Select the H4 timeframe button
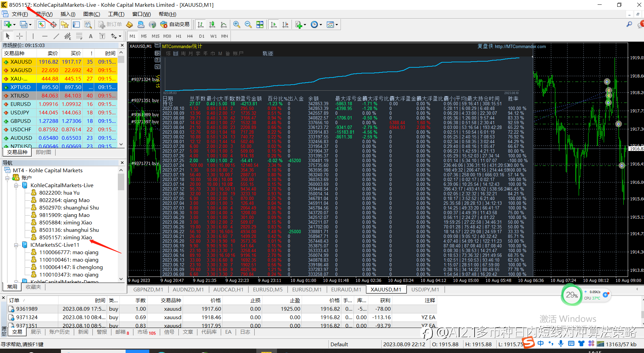644x353 pixels. point(190,36)
